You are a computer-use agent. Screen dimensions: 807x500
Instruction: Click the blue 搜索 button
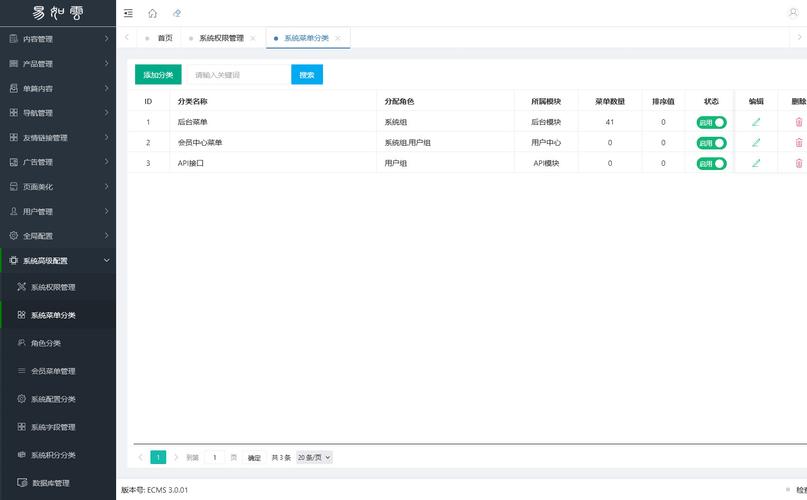[307, 75]
